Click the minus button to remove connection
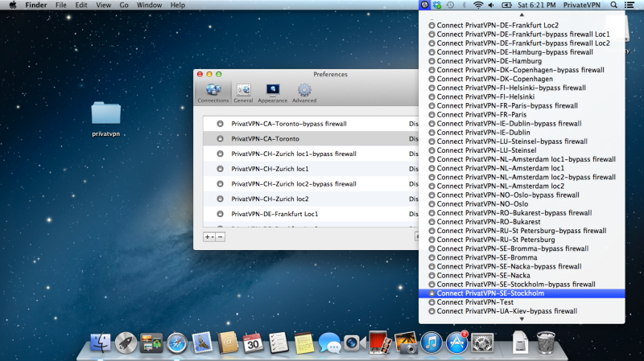 point(220,236)
